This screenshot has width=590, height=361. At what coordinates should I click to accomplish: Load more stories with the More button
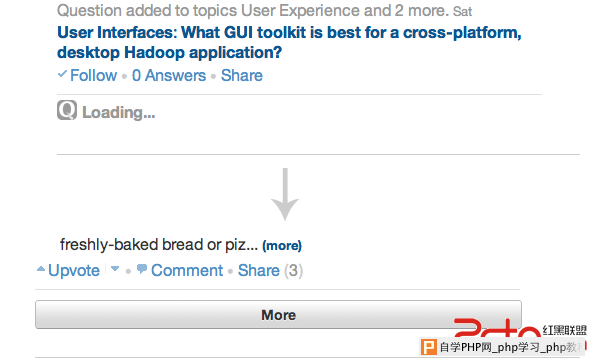(x=278, y=315)
